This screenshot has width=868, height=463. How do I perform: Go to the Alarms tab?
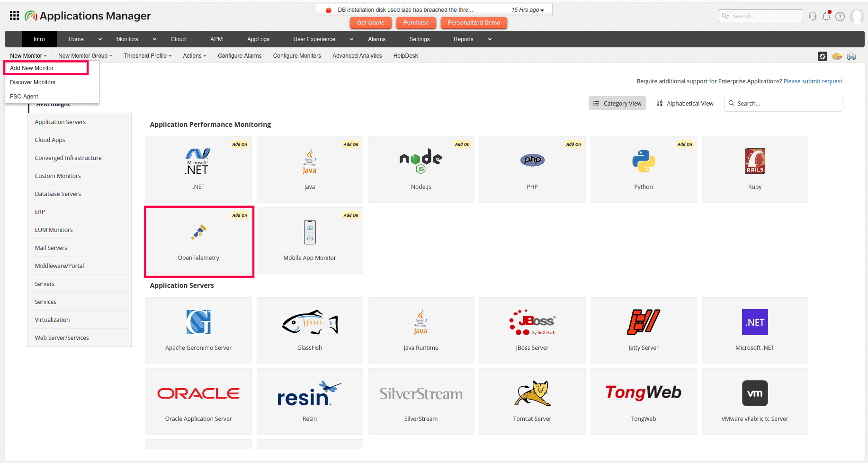coord(377,39)
